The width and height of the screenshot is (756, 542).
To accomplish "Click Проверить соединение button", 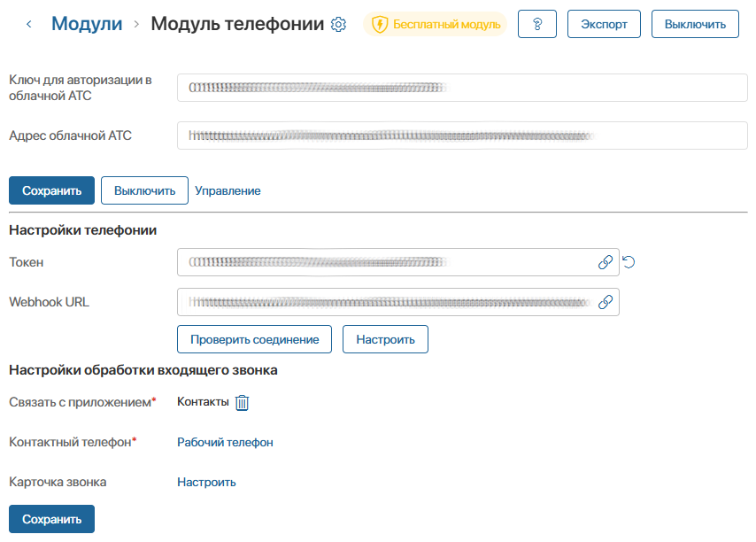I will 255,339.
